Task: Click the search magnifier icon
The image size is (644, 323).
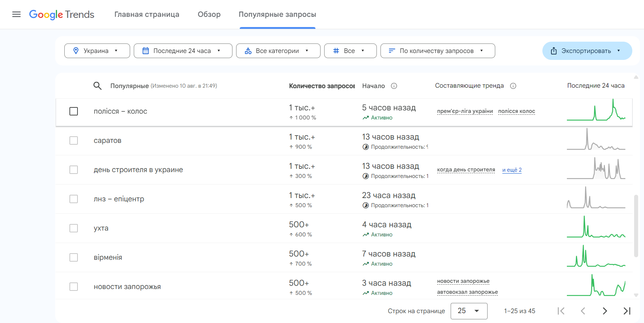Action: [97, 86]
